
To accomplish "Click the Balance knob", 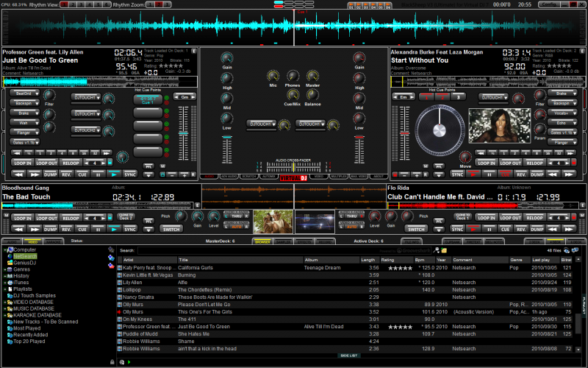I will click(312, 95).
